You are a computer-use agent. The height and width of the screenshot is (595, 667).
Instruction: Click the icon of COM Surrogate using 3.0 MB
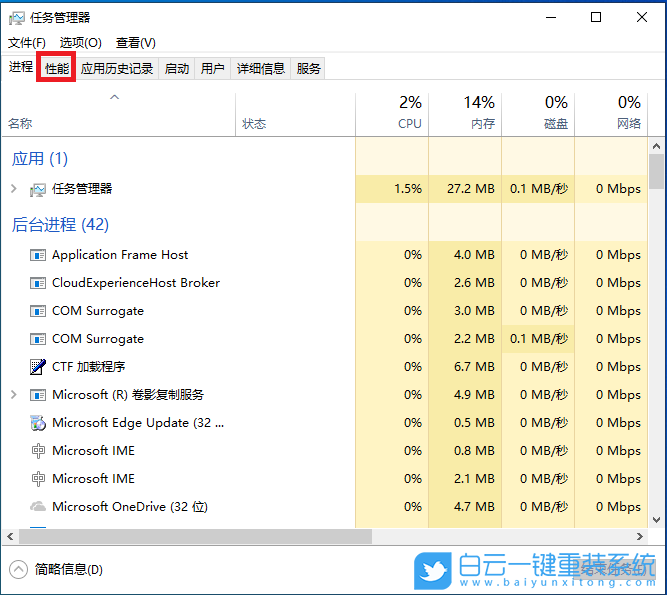pos(38,311)
